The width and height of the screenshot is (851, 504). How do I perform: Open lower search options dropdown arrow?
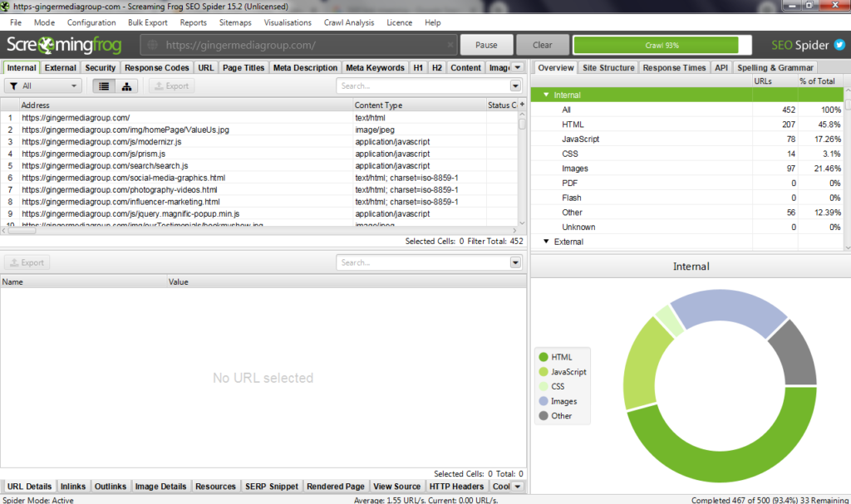click(515, 262)
